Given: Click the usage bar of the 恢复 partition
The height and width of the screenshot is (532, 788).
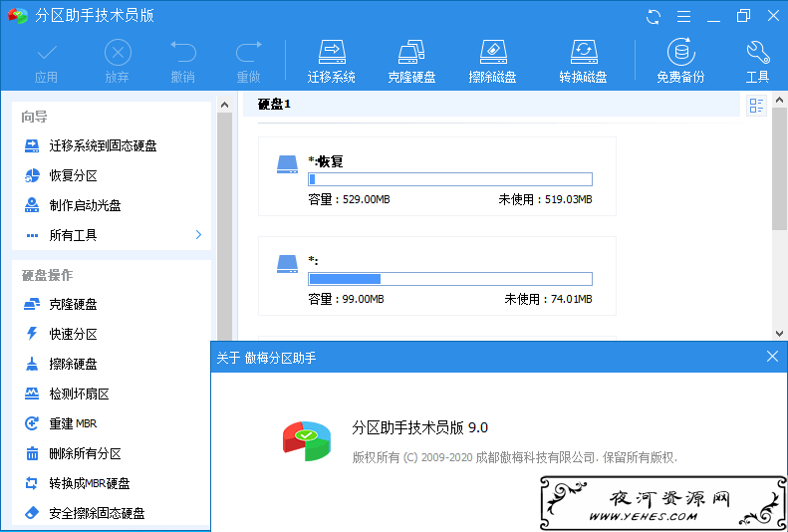Looking at the screenshot, I should pyautogui.click(x=449, y=179).
